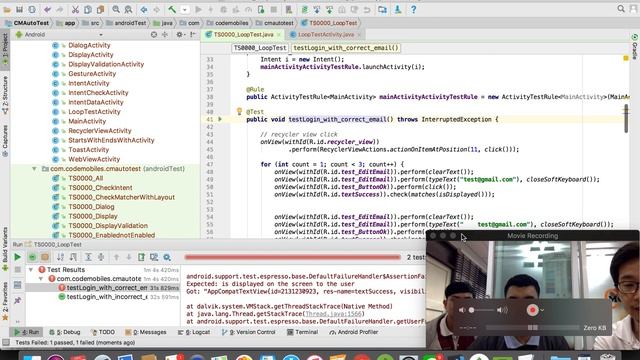Image resolution: width=640 pixels, height=360 pixels.
Task: Open the Build Variants side panel button
Action: point(5,249)
